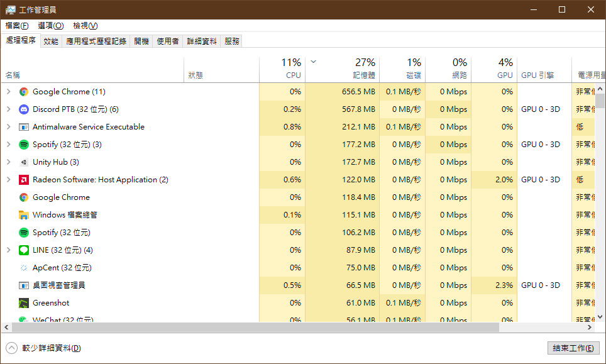Viewport: 606px width, 364px height.
Task: Click the 0.8% CPU usage cell
Action: [x=282, y=127]
